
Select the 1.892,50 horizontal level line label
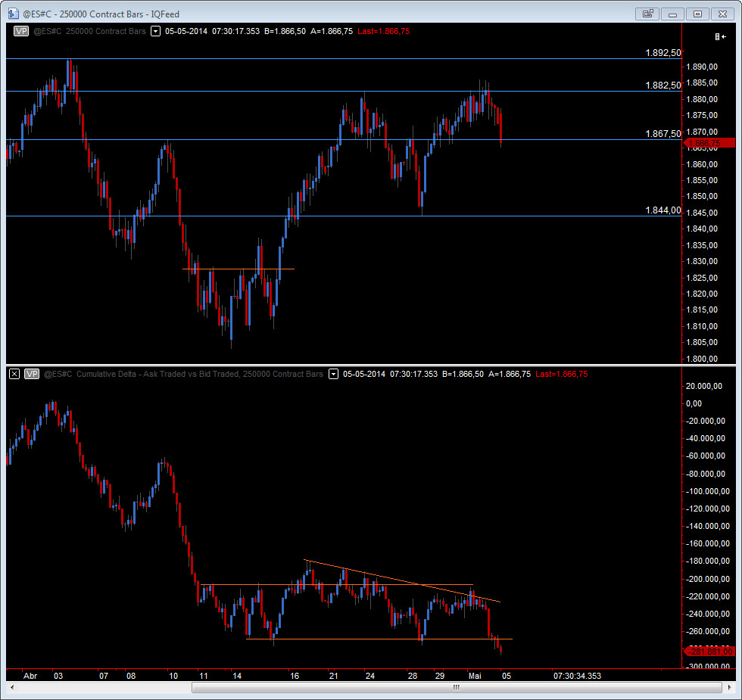[662, 53]
